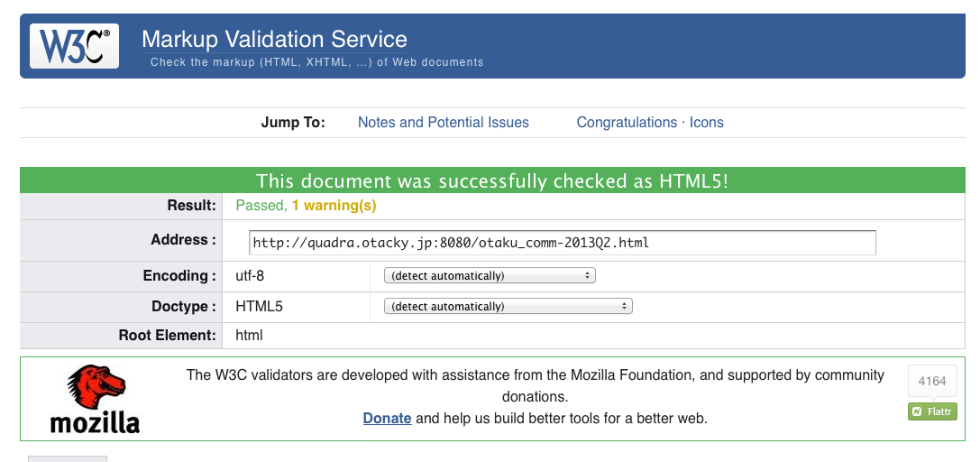Click the green Flattr button

coord(932,411)
